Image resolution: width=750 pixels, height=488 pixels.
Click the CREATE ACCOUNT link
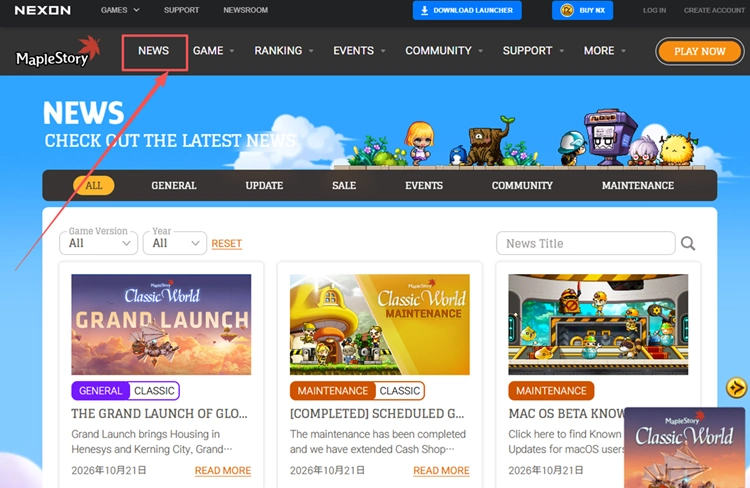pyautogui.click(x=714, y=10)
